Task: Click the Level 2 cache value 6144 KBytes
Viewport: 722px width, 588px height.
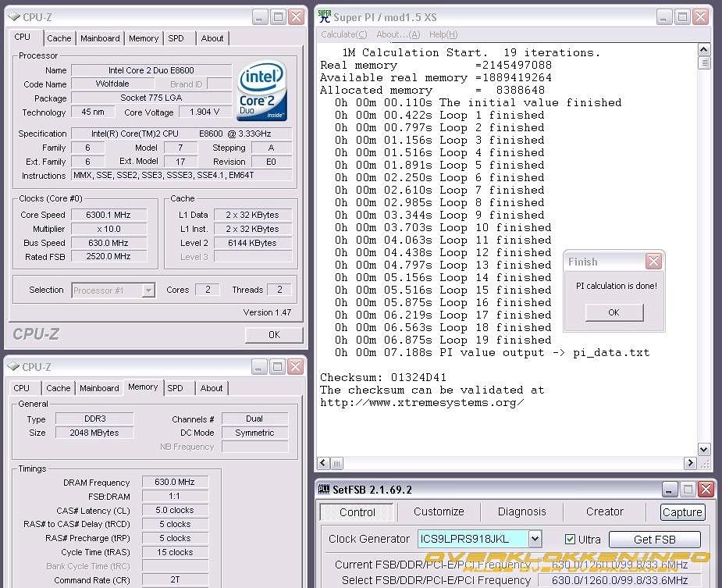Action: point(252,243)
